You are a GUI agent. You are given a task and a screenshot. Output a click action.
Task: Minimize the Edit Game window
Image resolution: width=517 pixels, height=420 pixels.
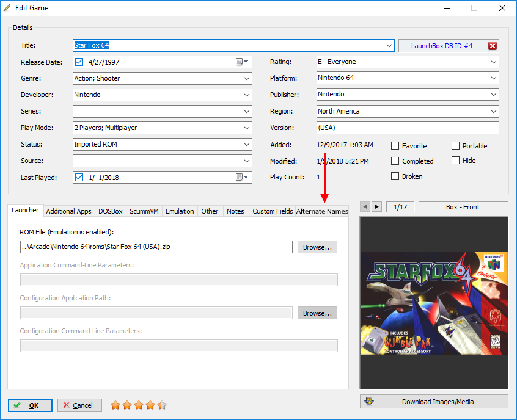447,8
